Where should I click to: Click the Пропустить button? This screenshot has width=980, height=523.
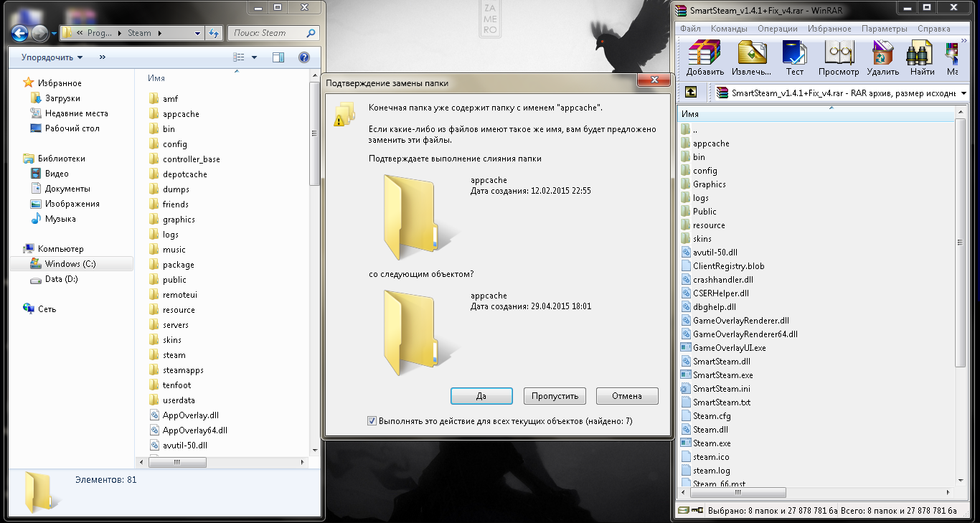point(555,396)
